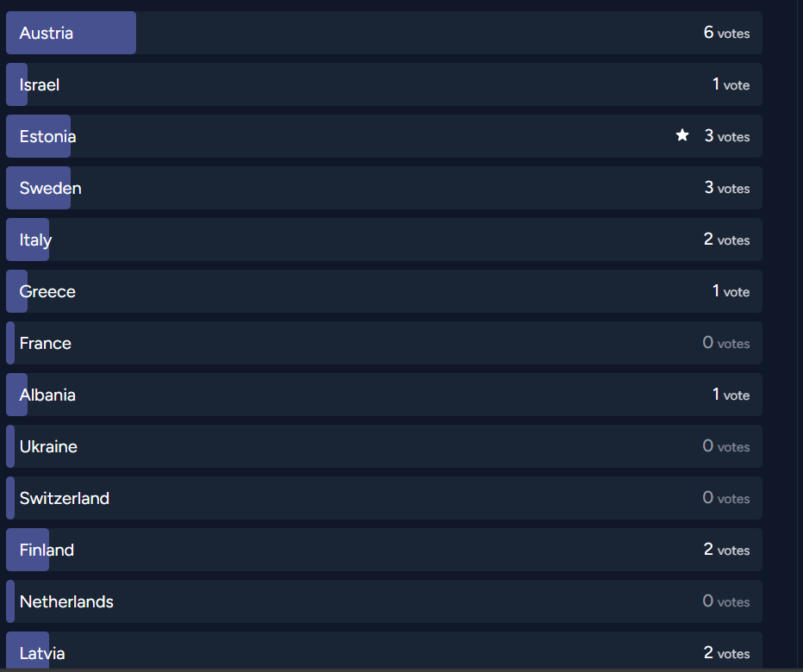The height and width of the screenshot is (672, 803).
Task: Pick the Switzerland poll row
Action: pos(384,498)
